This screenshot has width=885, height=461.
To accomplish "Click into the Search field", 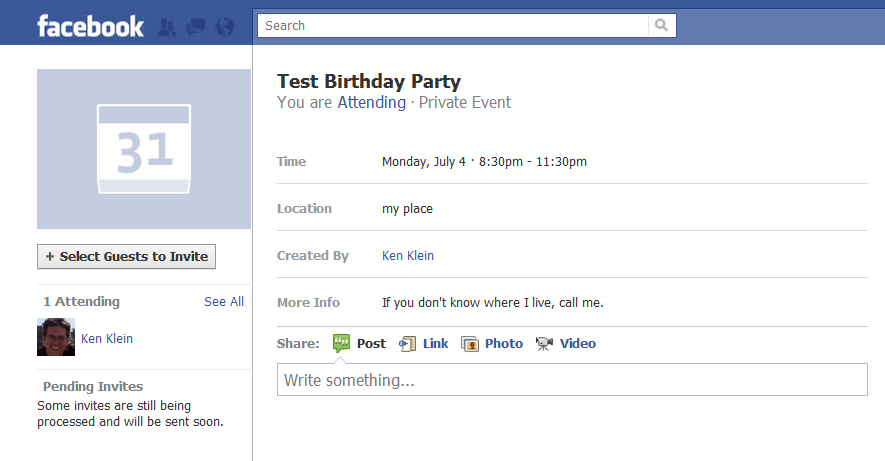I will tap(450, 25).
